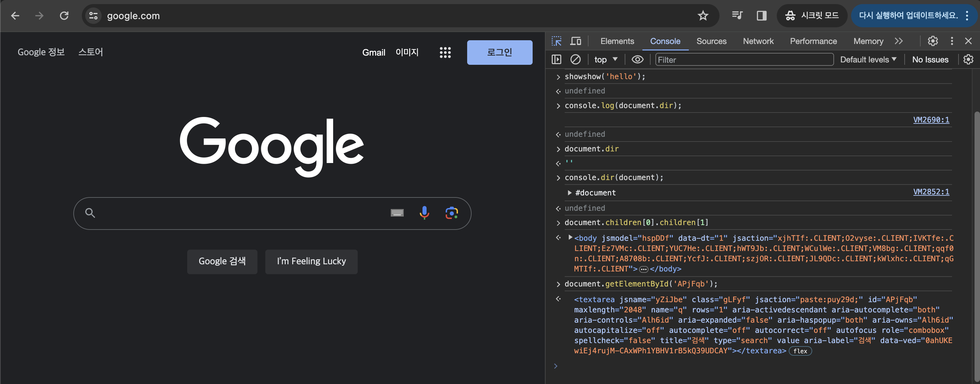Expand the body element output
This screenshot has height=384, width=980.
point(570,237)
